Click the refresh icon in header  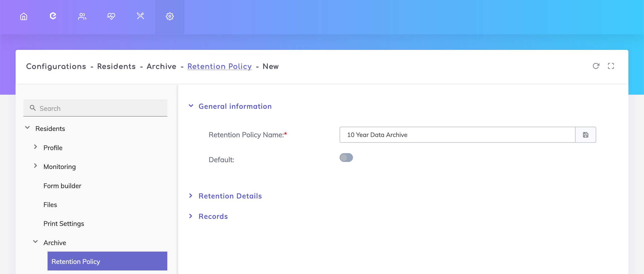tap(596, 66)
